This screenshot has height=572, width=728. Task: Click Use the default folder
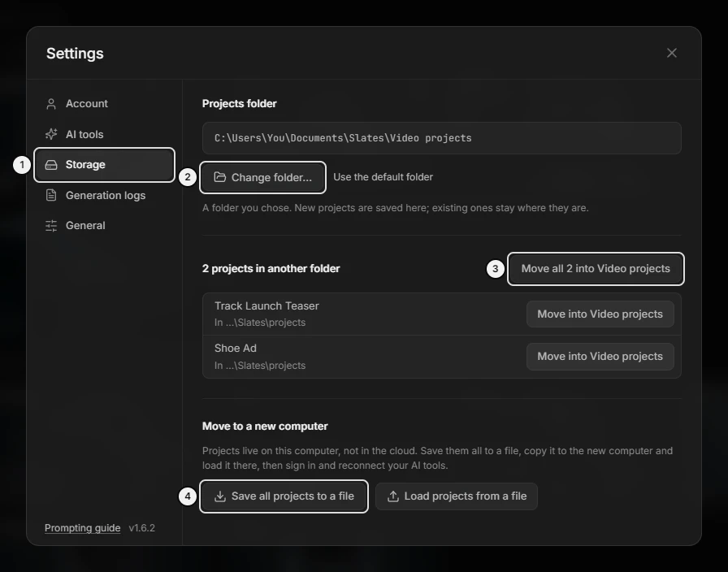click(383, 177)
